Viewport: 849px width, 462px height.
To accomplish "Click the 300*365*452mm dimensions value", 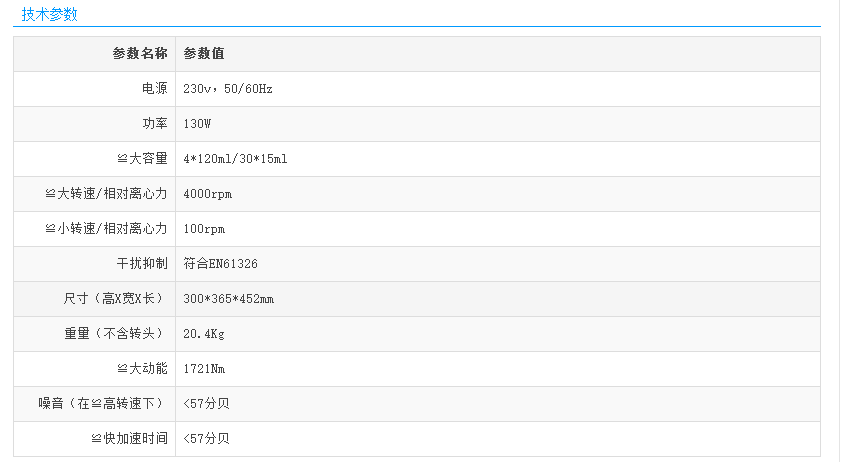I will coord(228,299).
